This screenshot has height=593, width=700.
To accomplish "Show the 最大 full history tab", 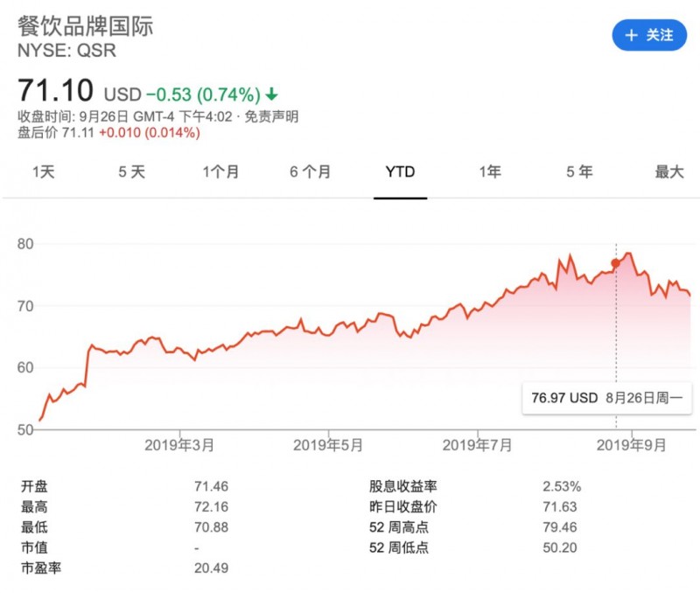I will click(x=669, y=172).
